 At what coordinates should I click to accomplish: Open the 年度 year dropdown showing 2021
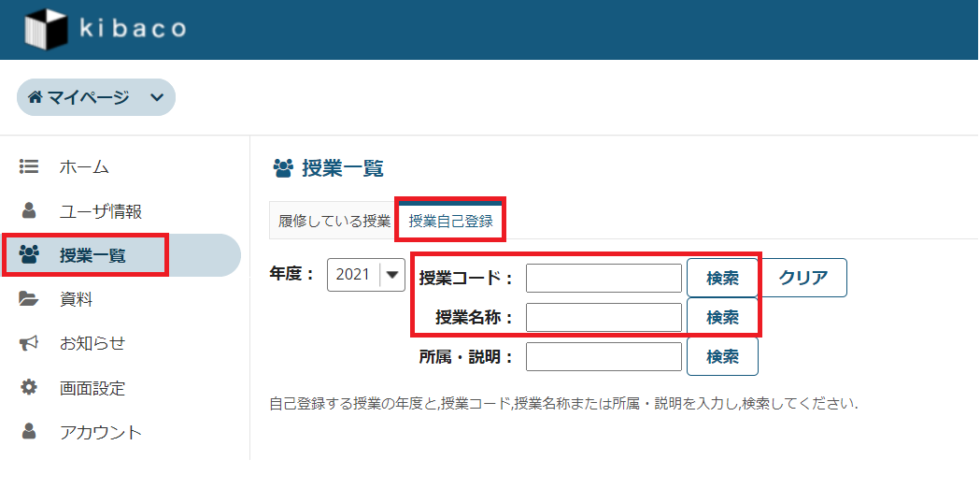click(364, 275)
